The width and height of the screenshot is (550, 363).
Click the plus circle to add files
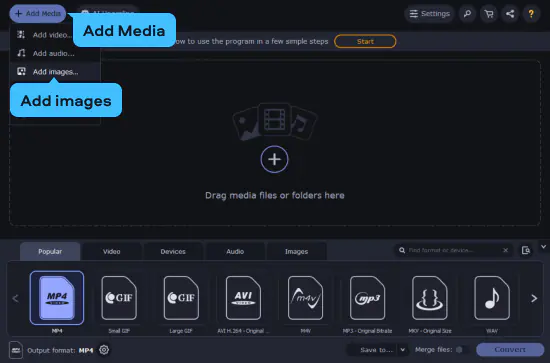274,159
